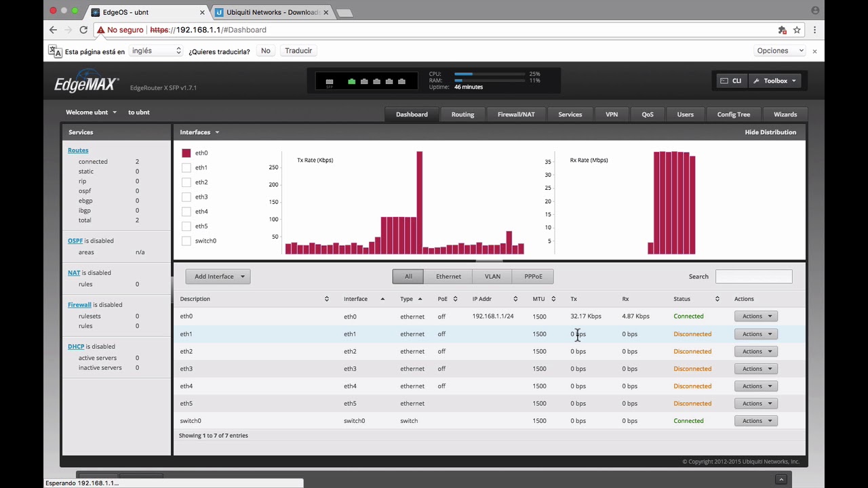Toggle eth2 graph checkbox
This screenshot has width=868, height=488.
(186, 182)
